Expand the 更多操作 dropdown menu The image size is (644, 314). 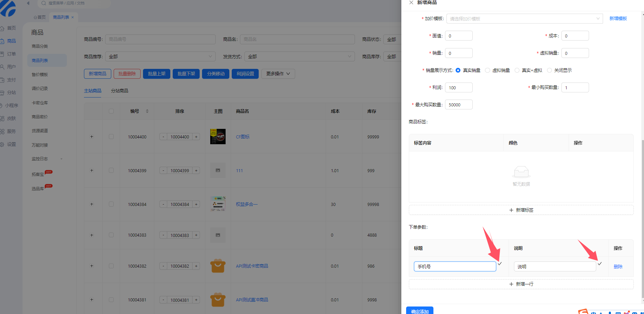[278, 74]
